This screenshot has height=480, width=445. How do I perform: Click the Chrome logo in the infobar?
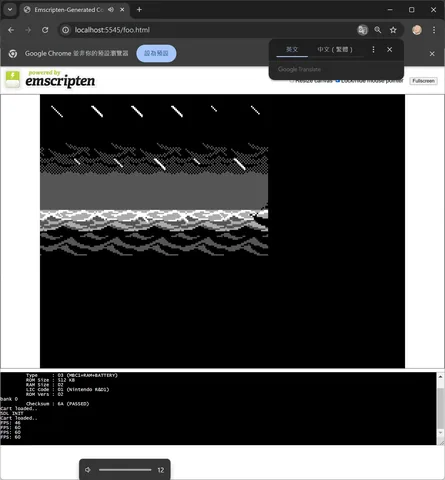pos(13,53)
